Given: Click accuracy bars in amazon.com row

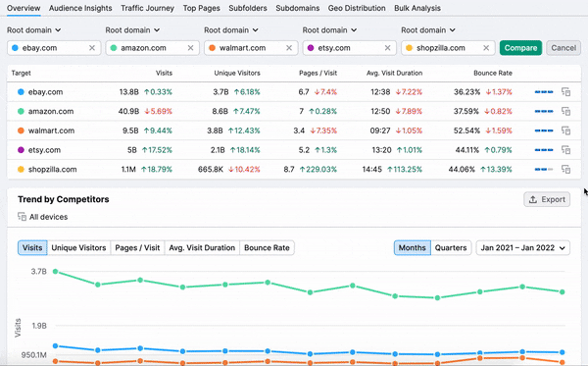Looking at the screenshot, I should (544, 111).
